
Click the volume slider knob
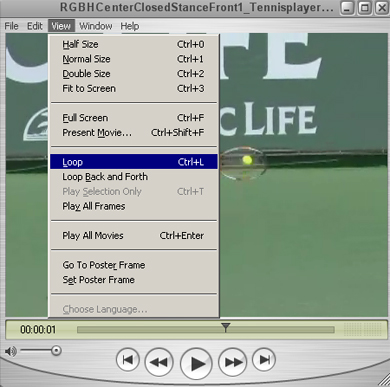click(x=56, y=351)
